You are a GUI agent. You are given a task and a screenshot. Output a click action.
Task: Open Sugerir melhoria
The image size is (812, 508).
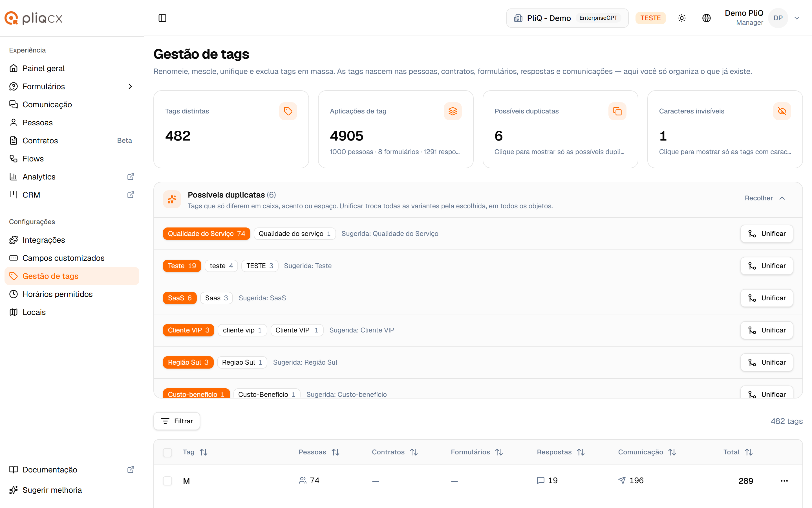tap(72, 490)
